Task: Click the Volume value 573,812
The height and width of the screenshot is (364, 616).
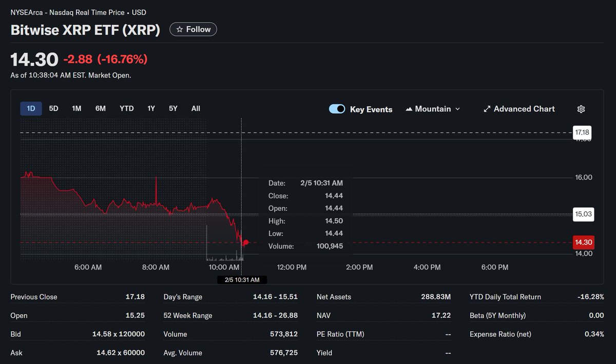Action: tap(284, 334)
